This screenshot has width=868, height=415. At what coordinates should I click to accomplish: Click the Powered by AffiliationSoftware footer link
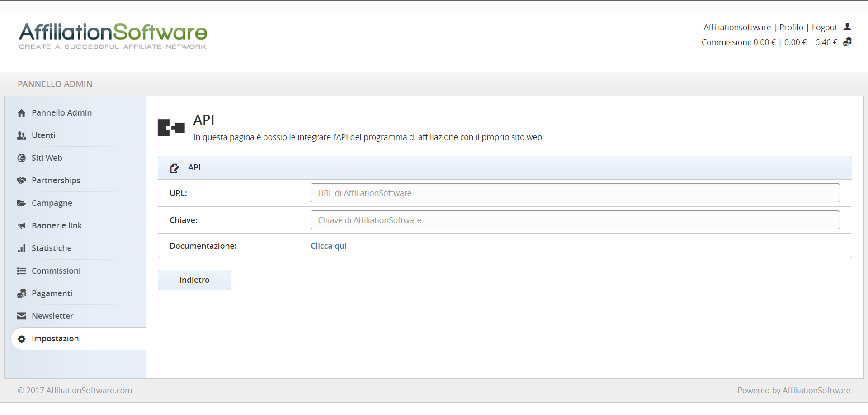(794, 391)
